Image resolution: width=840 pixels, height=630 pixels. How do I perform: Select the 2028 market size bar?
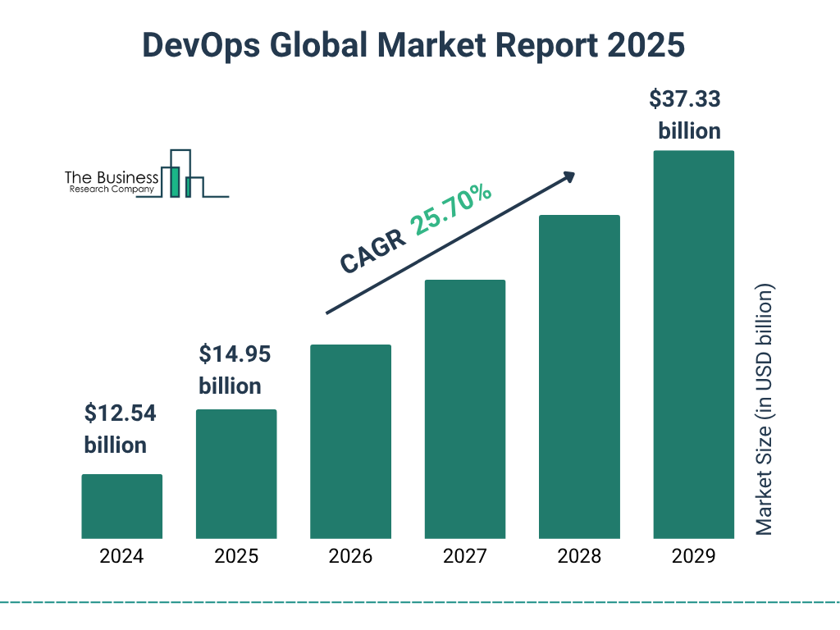coord(579,376)
